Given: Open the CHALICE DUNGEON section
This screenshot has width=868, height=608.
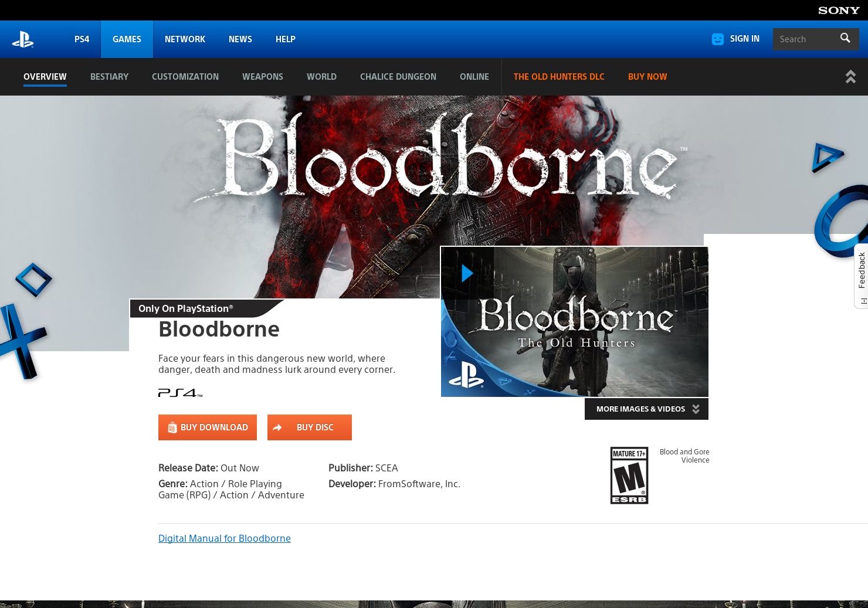Looking at the screenshot, I should coord(398,77).
